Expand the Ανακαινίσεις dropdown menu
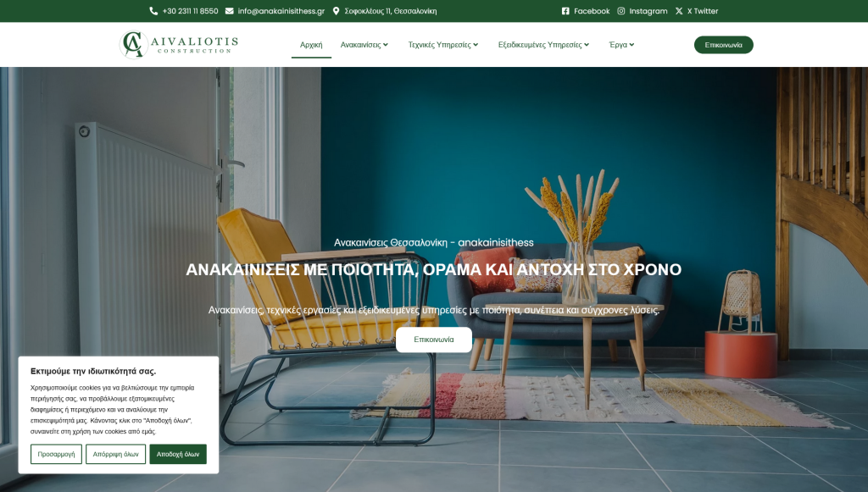The image size is (868, 492). pyautogui.click(x=364, y=45)
